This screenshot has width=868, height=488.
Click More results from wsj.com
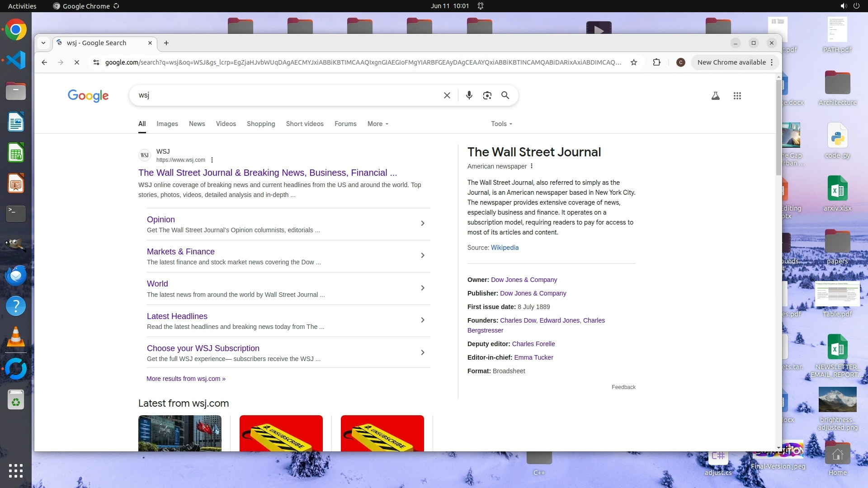[186, 379]
